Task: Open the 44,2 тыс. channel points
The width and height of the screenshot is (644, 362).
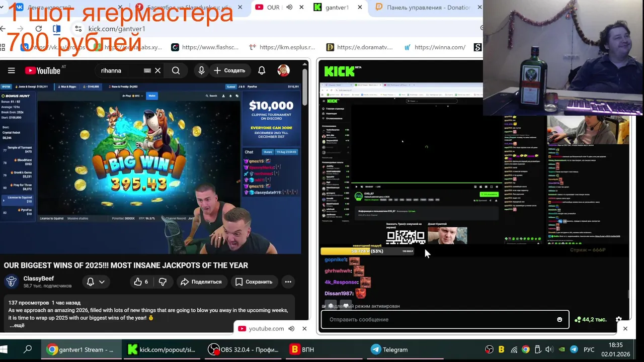Action: click(590, 319)
